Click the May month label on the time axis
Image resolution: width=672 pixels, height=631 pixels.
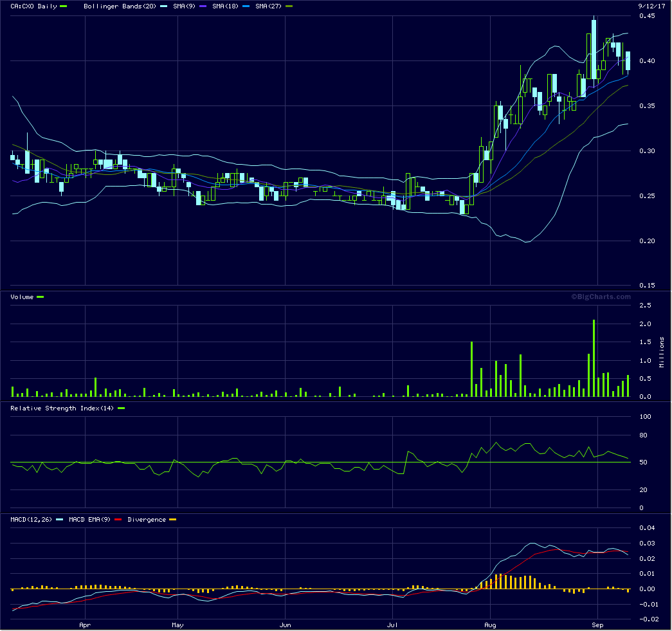[177, 625]
